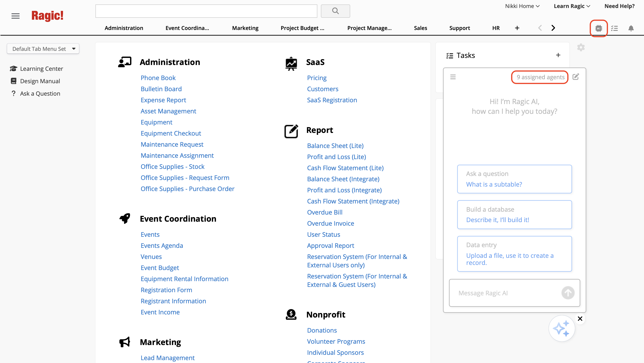Open the tasks checklist icon in header
The width and height of the screenshot is (644, 363).
click(x=614, y=28)
